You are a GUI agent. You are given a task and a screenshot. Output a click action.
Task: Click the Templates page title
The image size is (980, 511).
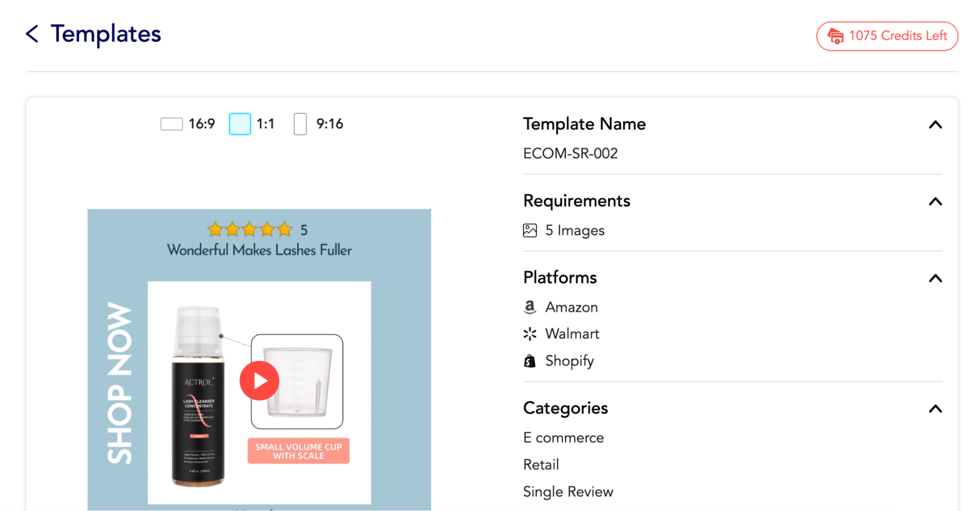tap(106, 34)
